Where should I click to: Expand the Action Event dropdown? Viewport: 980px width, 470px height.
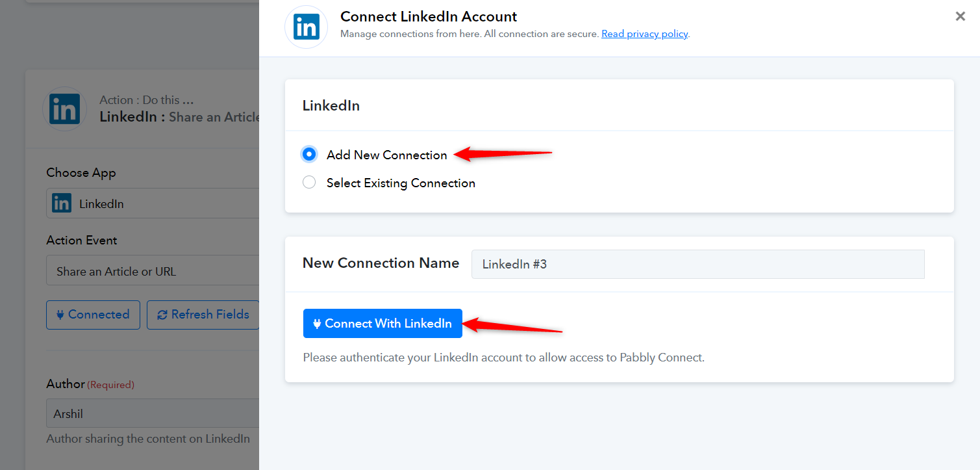(x=153, y=271)
